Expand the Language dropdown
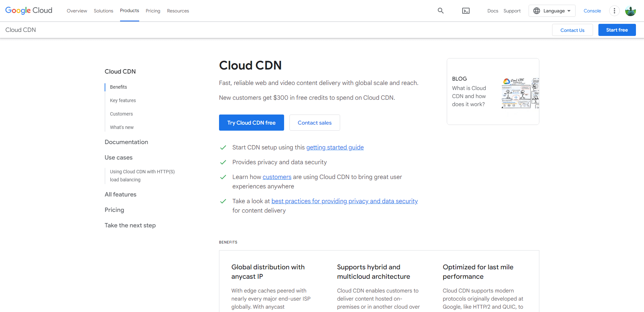The height and width of the screenshot is (312, 644). pos(552,11)
